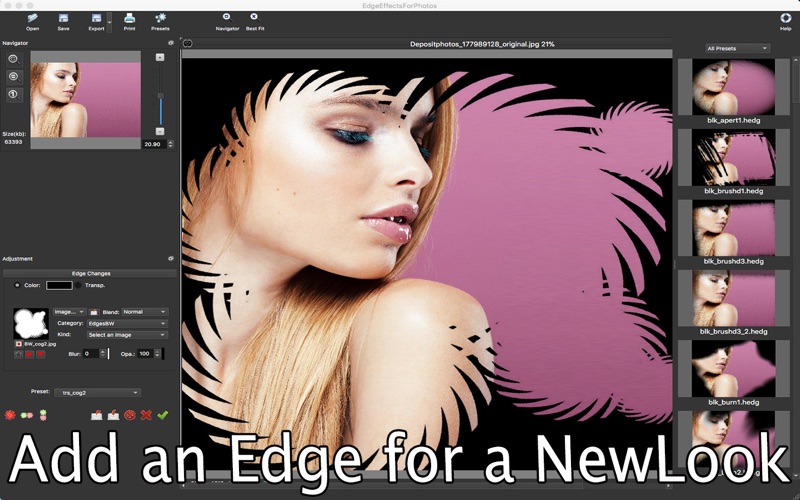The width and height of the screenshot is (800, 500).
Task: Click the first load preset icon
Action: click(96, 415)
